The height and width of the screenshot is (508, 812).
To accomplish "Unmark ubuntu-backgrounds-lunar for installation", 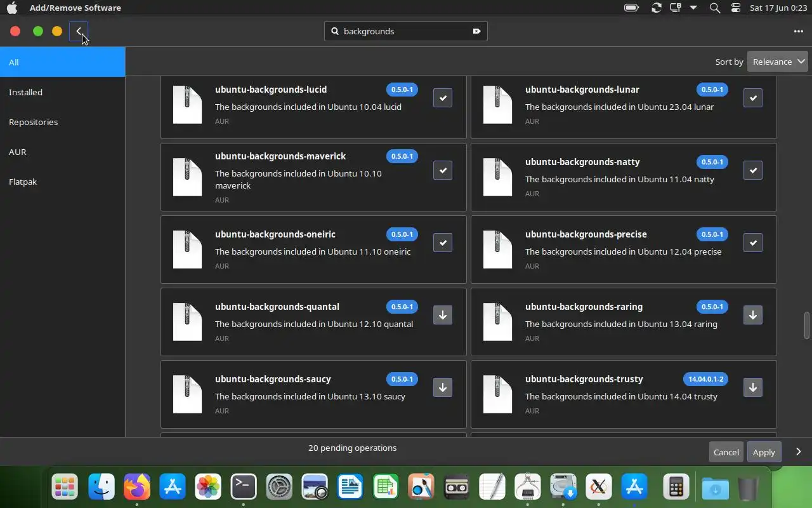I will [753, 98].
